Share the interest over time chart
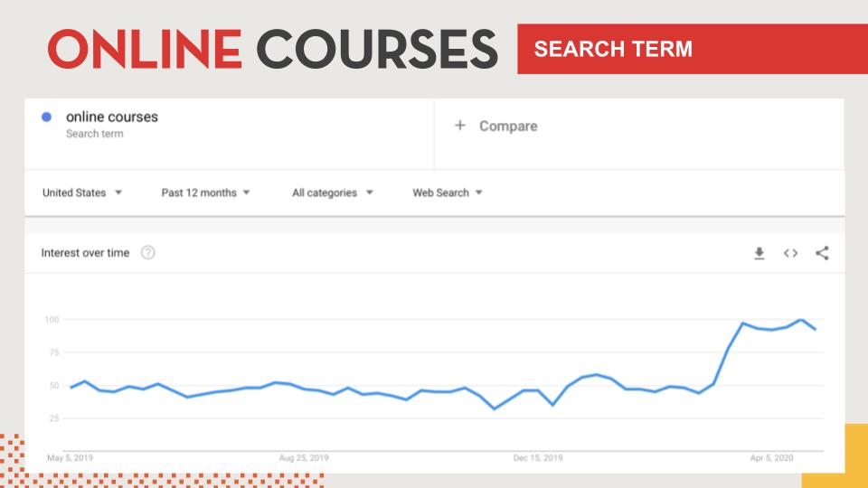Screen dimensions: 868x488 tap(822, 253)
